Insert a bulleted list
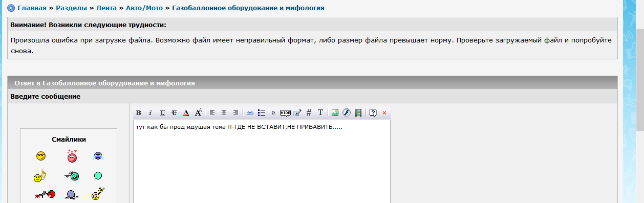This screenshot has height=203, width=644. pyautogui.click(x=262, y=112)
